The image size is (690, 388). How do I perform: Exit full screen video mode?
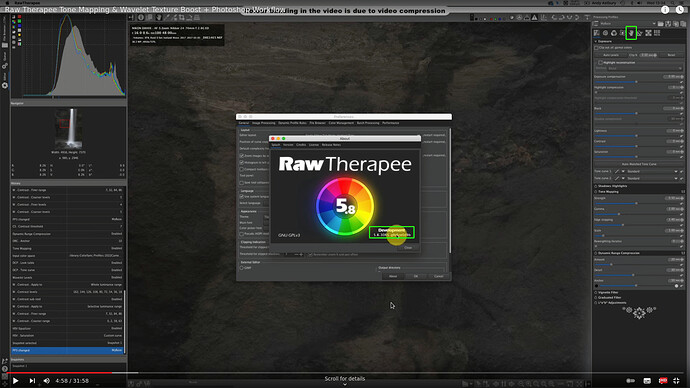click(677, 381)
